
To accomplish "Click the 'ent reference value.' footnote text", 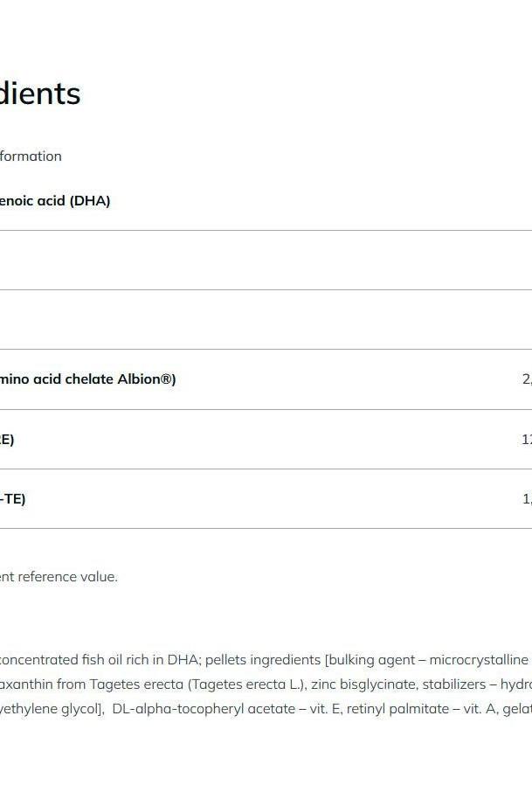I will coord(59,577).
